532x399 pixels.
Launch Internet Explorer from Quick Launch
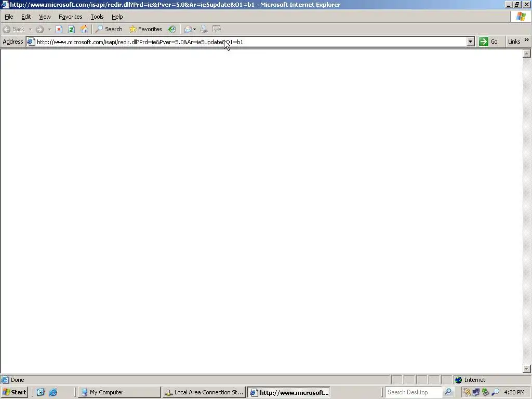coord(54,392)
